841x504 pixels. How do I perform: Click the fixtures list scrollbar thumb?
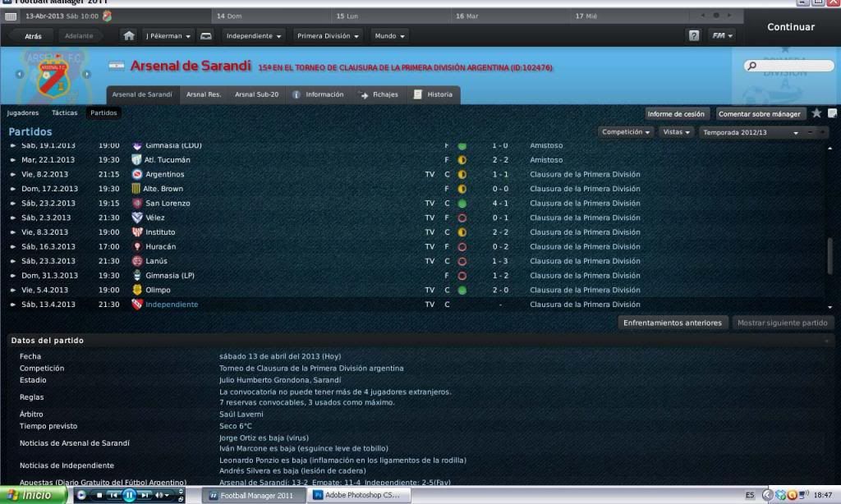[x=830, y=256]
